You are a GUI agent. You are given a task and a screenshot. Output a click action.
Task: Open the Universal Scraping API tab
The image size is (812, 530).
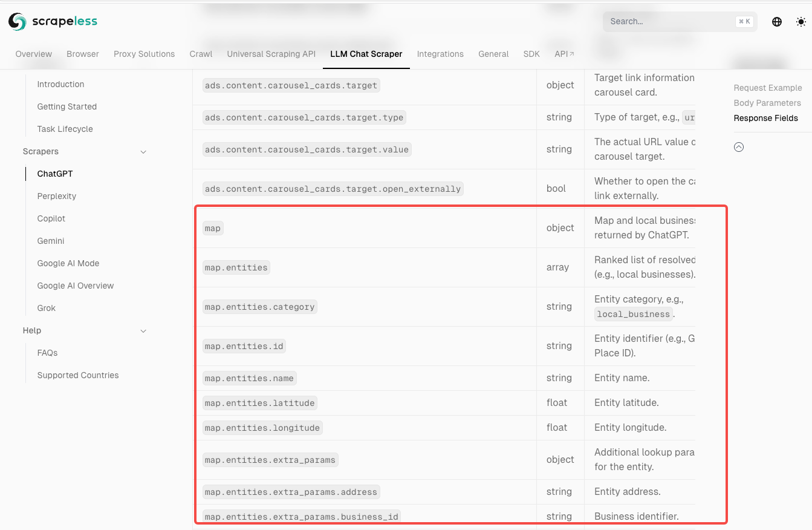click(x=271, y=54)
